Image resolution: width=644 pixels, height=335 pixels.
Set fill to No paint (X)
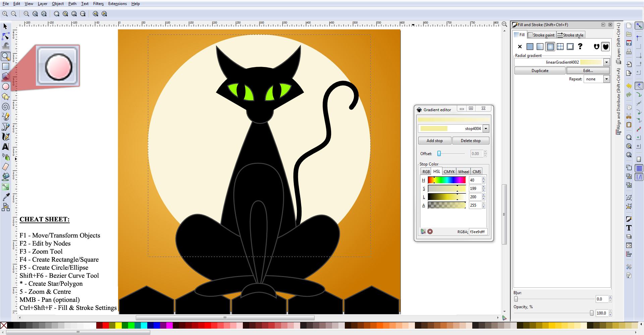pyautogui.click(x=520, y=47)
